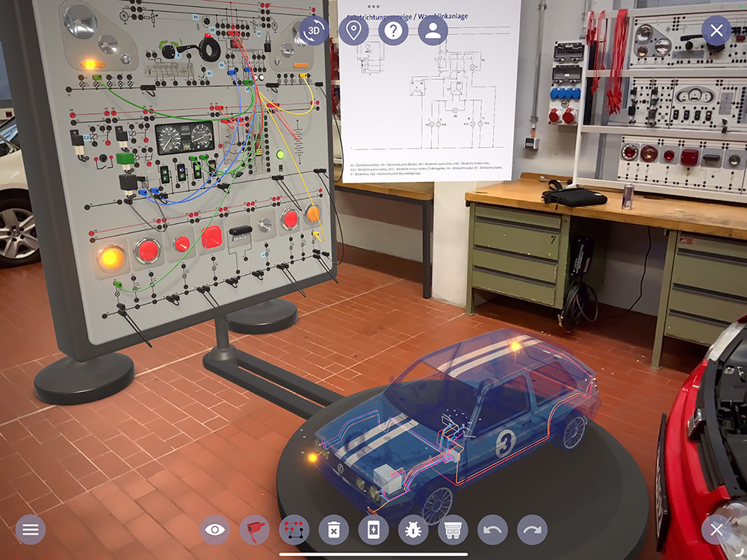The height and width of the screenshot is (560, 747).
Task: Toggle the green illuminated panel switch
Action: point(280,155)
